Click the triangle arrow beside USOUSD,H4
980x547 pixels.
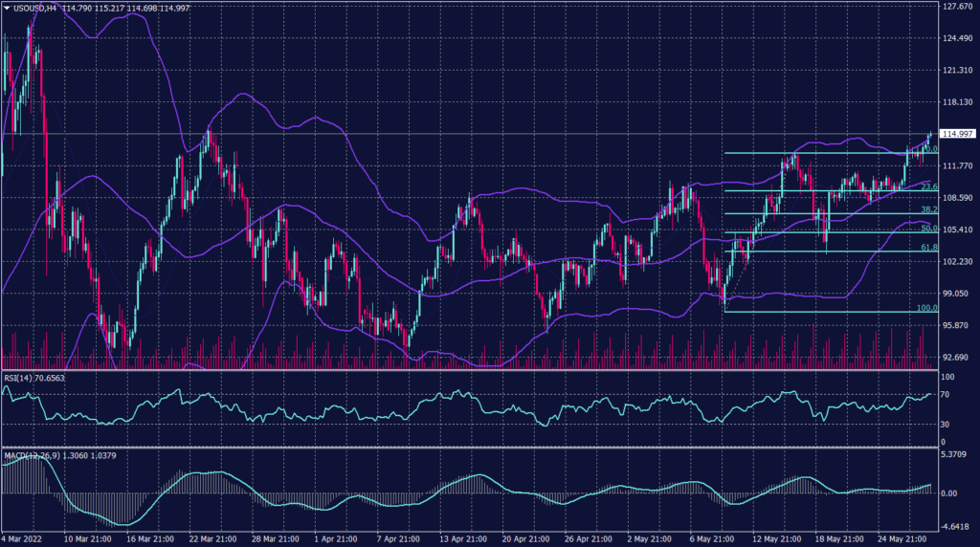coord(7,9)
